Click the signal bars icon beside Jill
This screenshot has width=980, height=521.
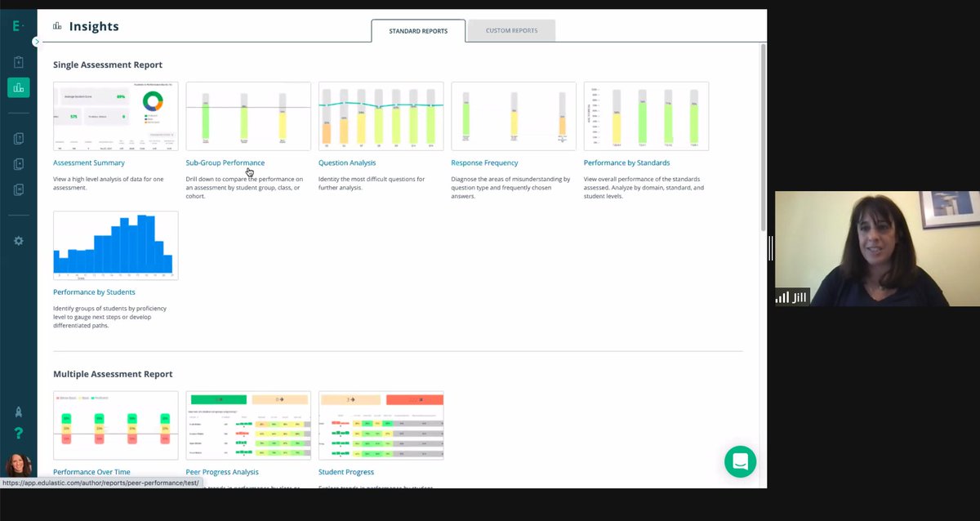click(x=782, y=297)
